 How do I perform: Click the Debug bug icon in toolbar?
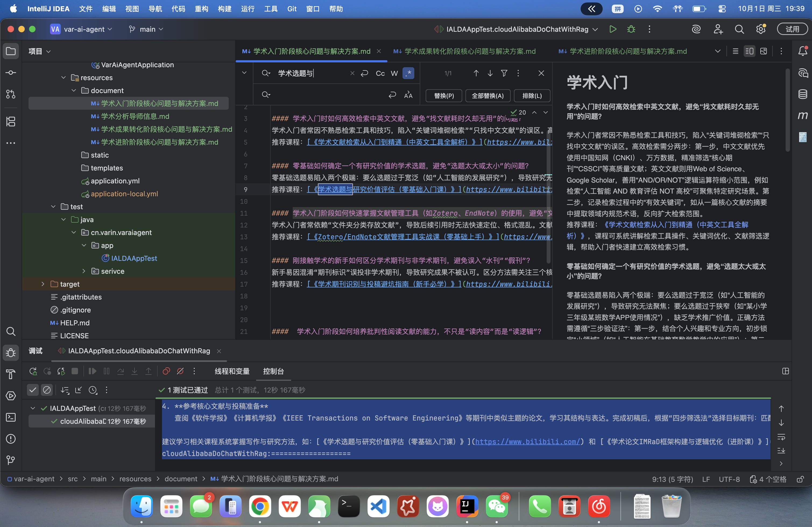point(631,29)
